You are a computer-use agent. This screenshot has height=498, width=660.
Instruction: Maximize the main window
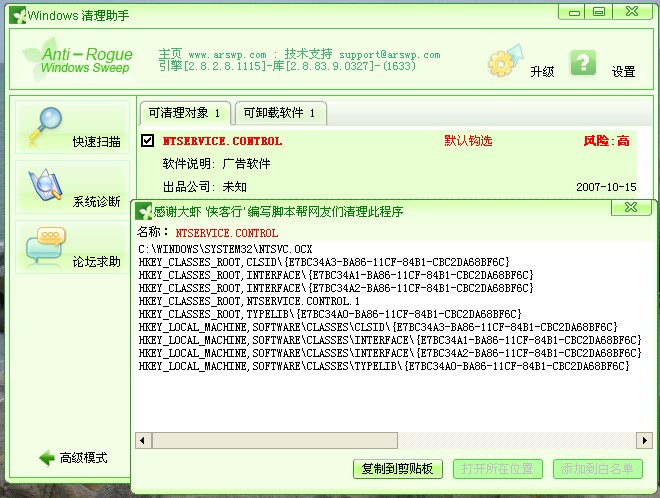pyautogui.click(x=599, y=12)
